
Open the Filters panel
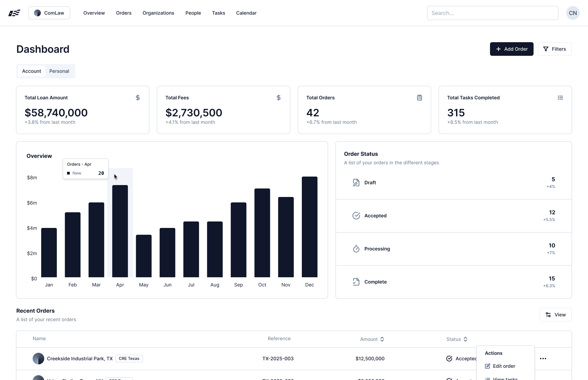pyautogui.click(x=555, y=49)
